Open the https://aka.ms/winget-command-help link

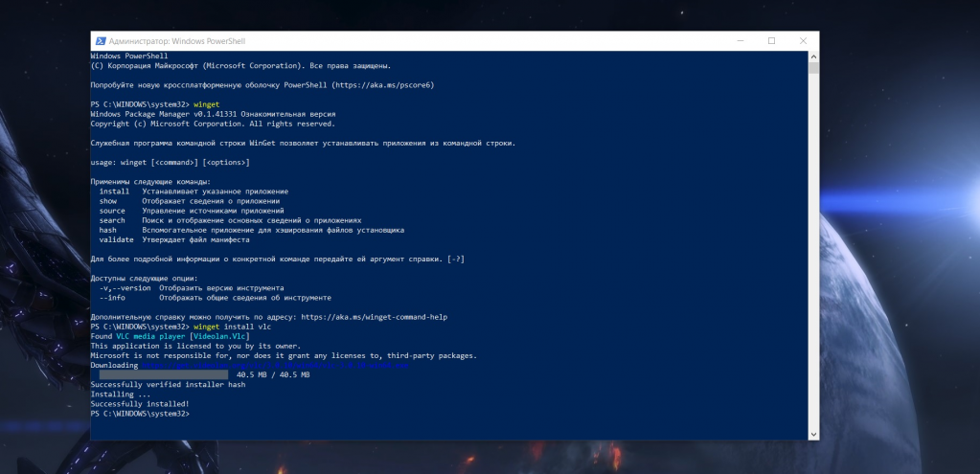coord(375,317)
